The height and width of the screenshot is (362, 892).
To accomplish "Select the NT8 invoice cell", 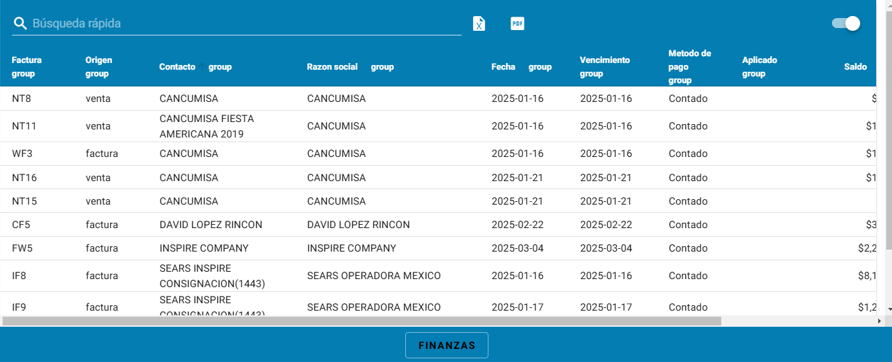I will pyautogui.click(x=22, y=98).
